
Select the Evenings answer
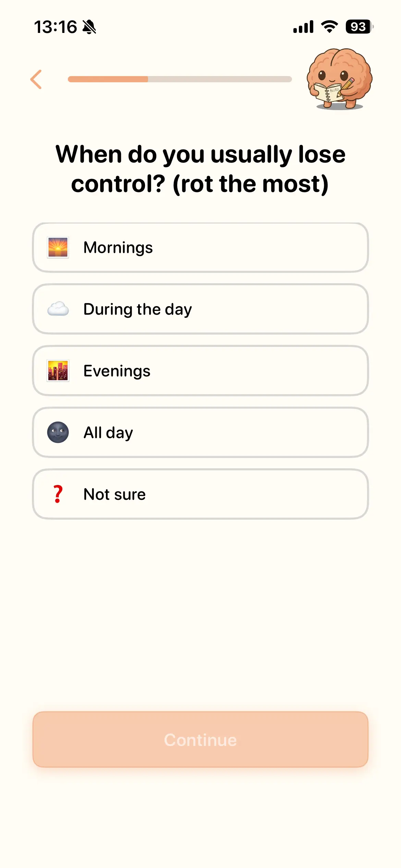[x=200, y=371]
